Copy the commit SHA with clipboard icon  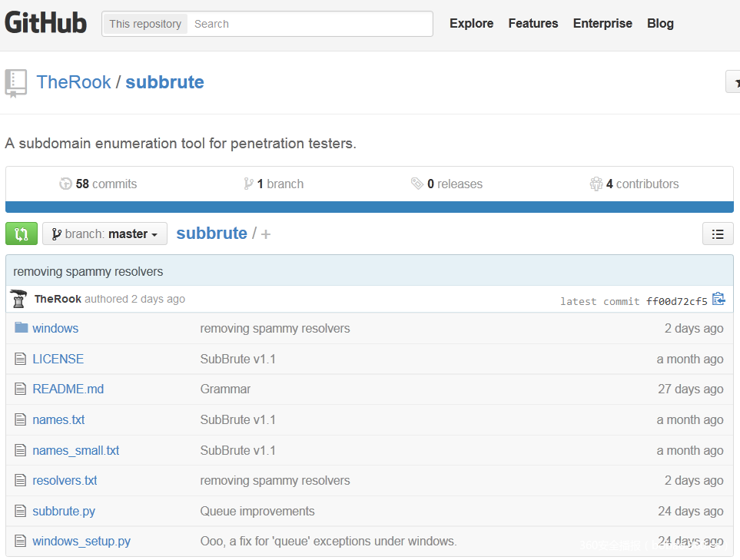pyautogui.click(x=718, y=299)
